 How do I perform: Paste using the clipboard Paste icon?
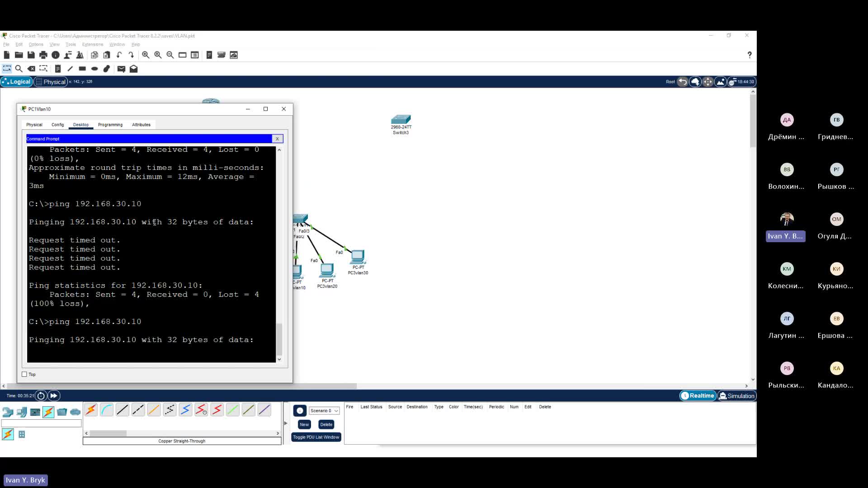(106, 55)
